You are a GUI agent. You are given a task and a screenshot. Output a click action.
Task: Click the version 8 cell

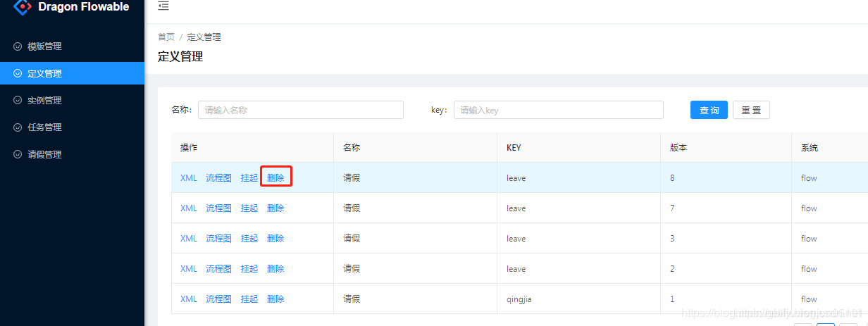click(x=726, y=178)
